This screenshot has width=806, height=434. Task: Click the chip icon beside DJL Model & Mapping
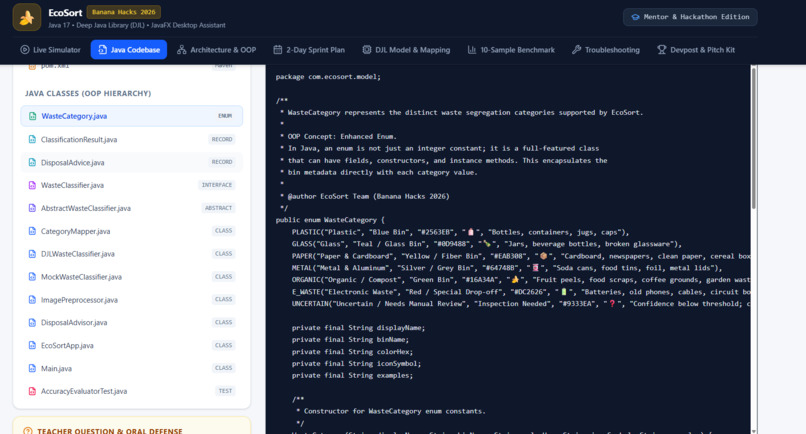point(367,50)
